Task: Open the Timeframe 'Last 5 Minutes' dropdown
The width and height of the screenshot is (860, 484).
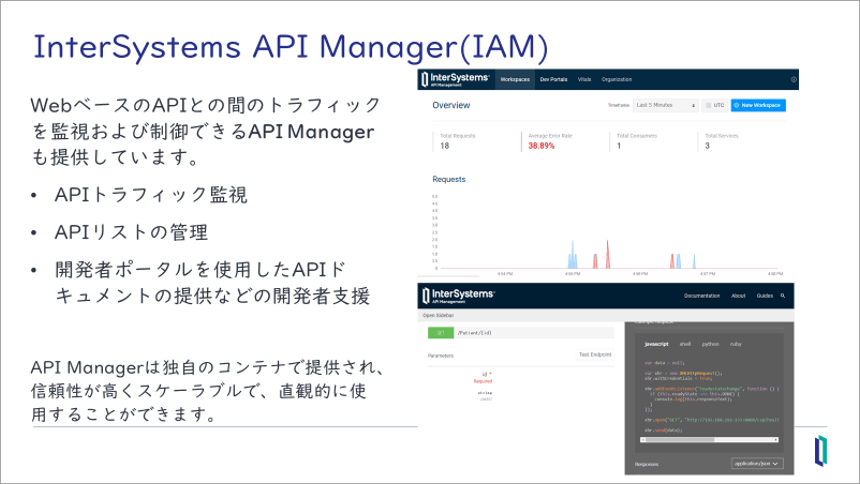Action: tap(665, 105)
